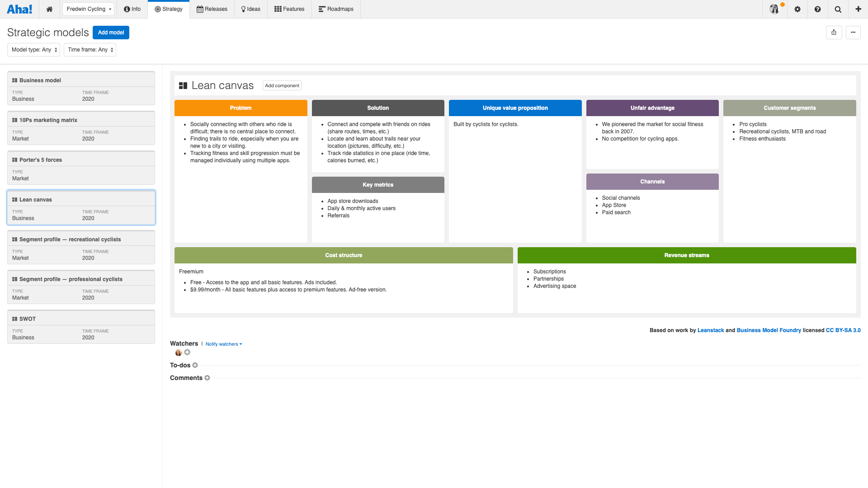
Task: Click the share/export icon above the canvas
Action: pyautogui.click(x=834, y=33)
